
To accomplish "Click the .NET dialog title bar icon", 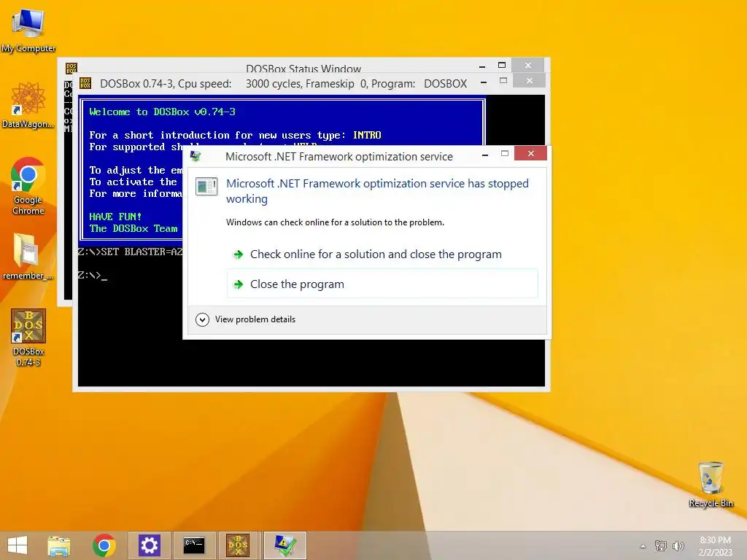I will pyautogui.click(x=196, y=156).
